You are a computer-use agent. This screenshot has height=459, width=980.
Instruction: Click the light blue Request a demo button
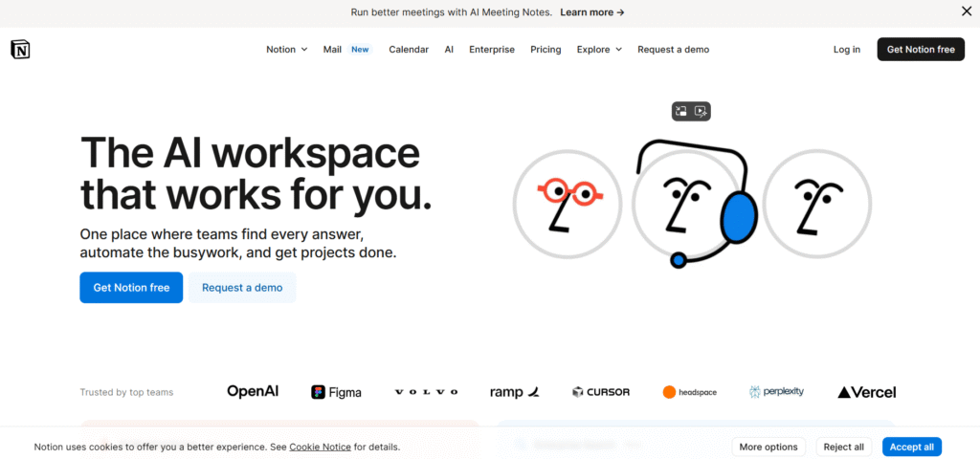(242, 287)
